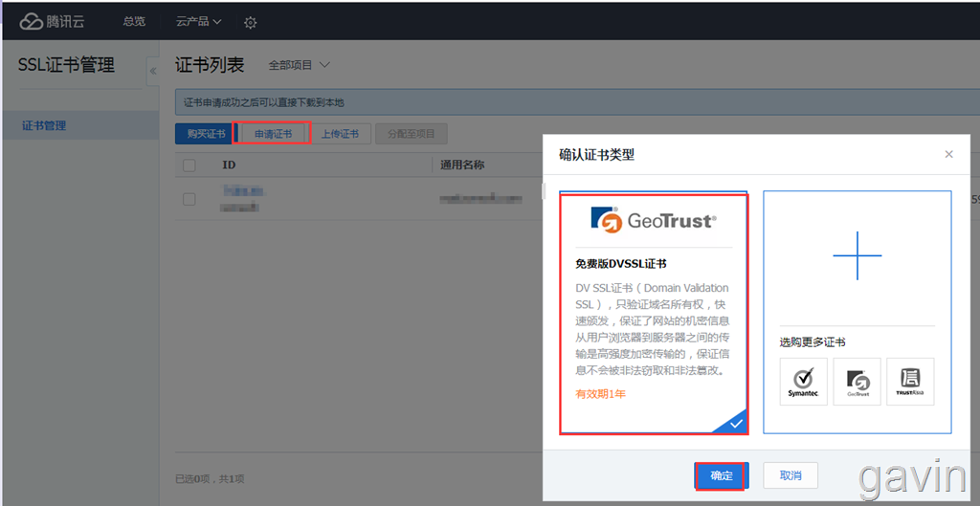Click the Tencent Cloud logo
980x506 pixels.
tap(52, 22)
